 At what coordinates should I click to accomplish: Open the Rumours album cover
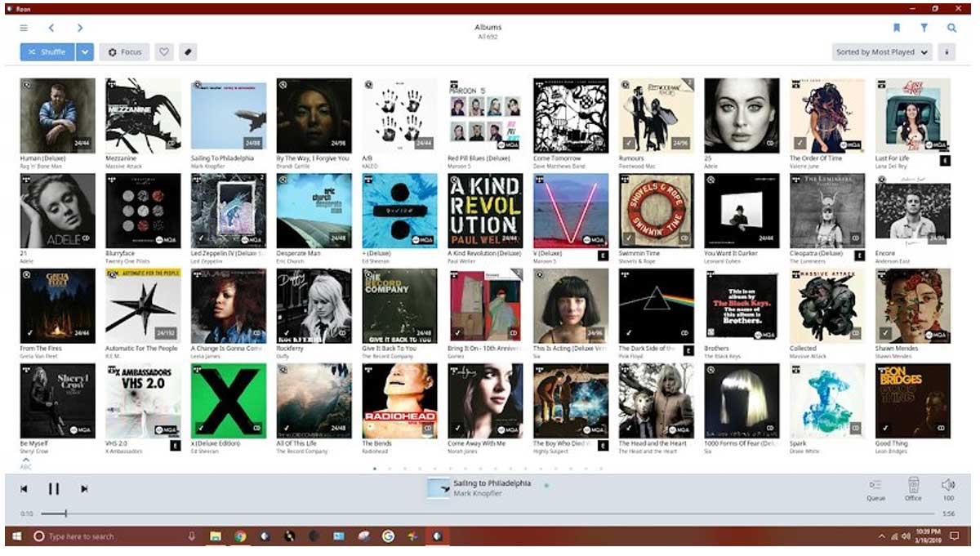pos(656,115)
